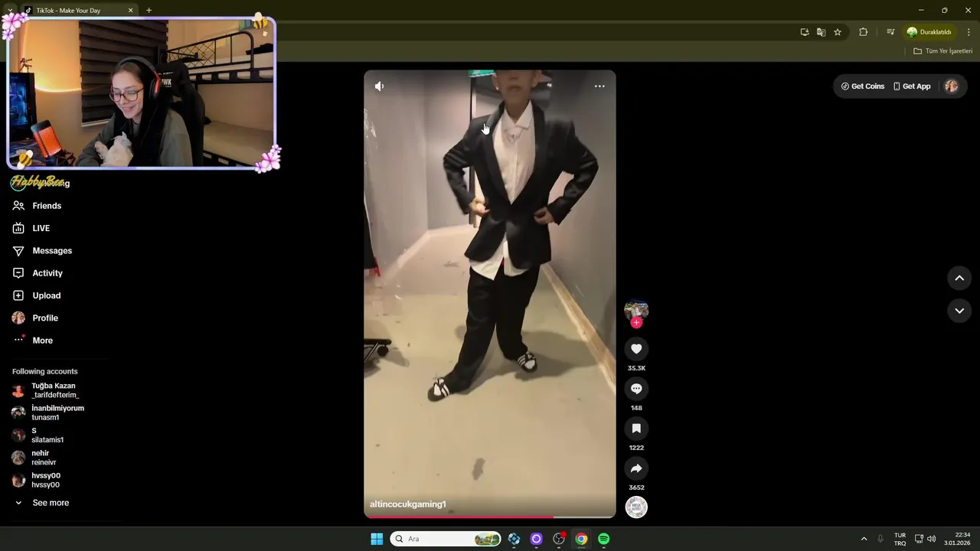Open altincocukgaming1 creator username
Screen dimensions: 980x551
pos(407,504)
